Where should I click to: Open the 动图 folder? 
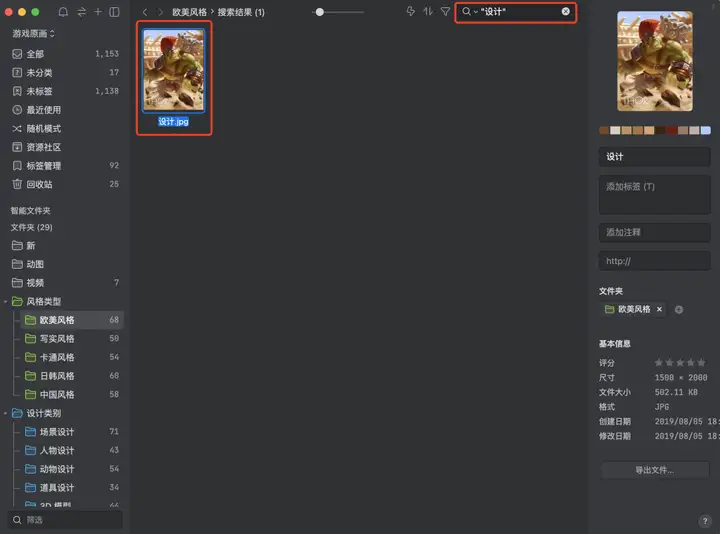click(x=66, y=264)
